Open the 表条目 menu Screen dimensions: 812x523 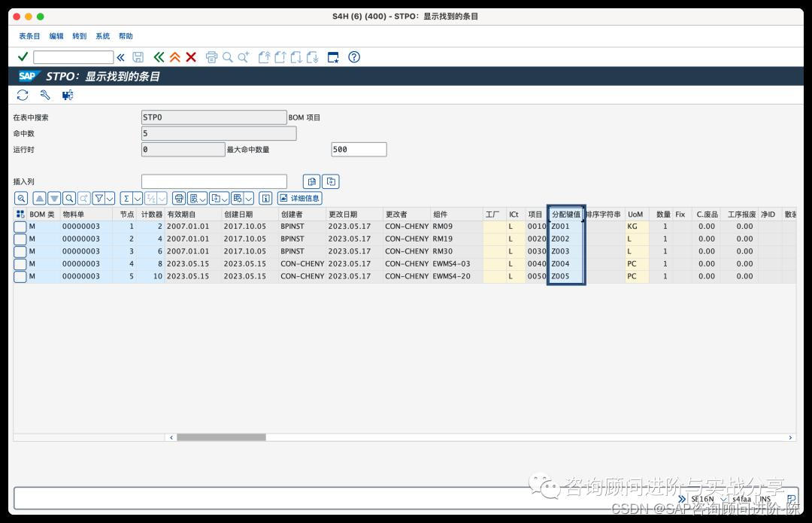(x=29, y=36)
